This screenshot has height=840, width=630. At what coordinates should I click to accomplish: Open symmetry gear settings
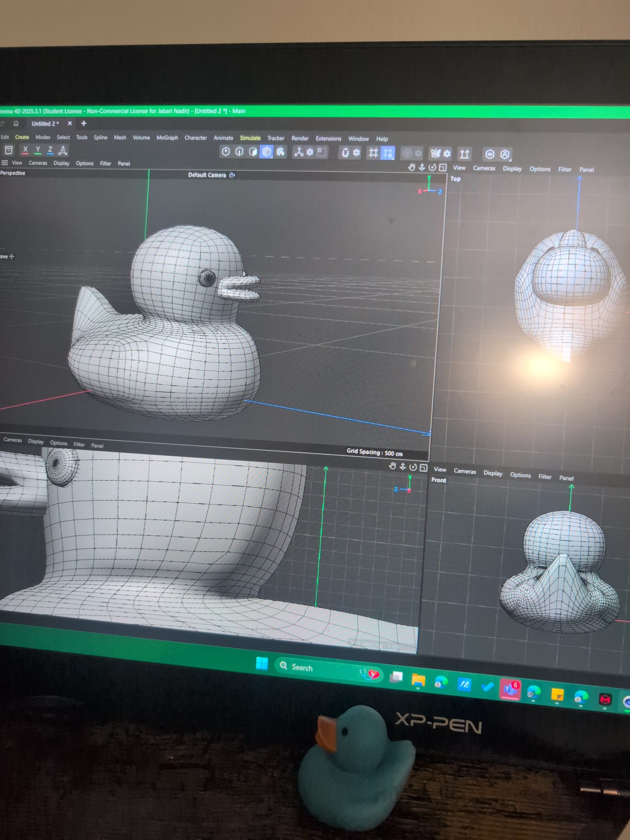point(447,154)
